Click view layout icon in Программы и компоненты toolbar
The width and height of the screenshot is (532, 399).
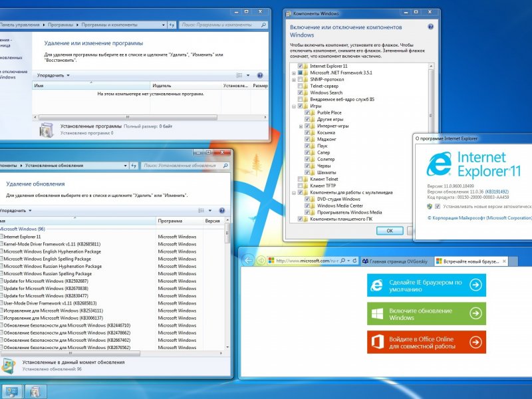coord(239,75)
